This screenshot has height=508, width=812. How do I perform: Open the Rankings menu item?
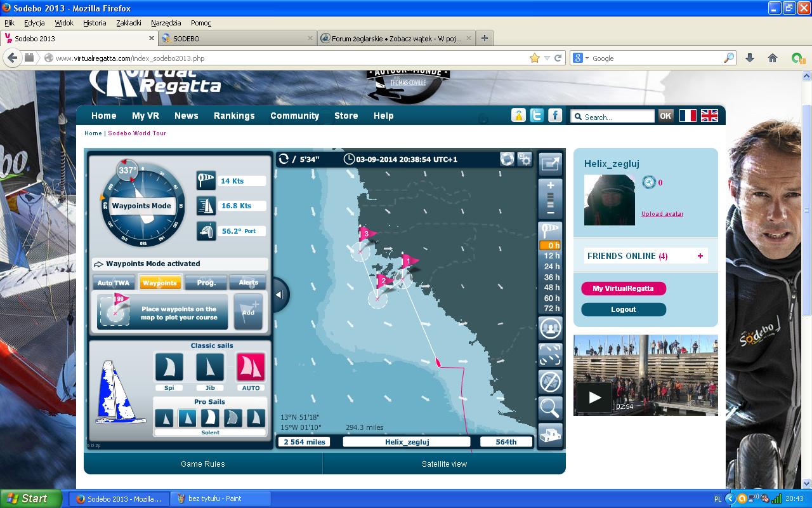234,116
